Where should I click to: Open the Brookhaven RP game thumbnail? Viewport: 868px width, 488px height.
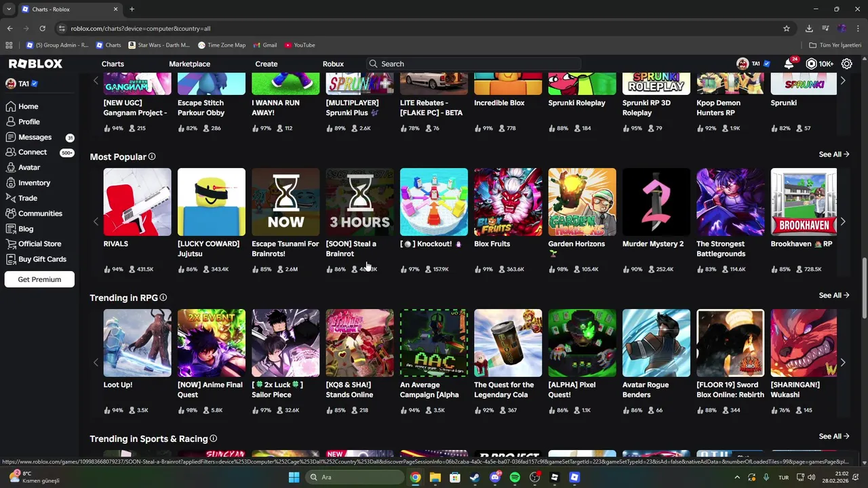point(804,202)
